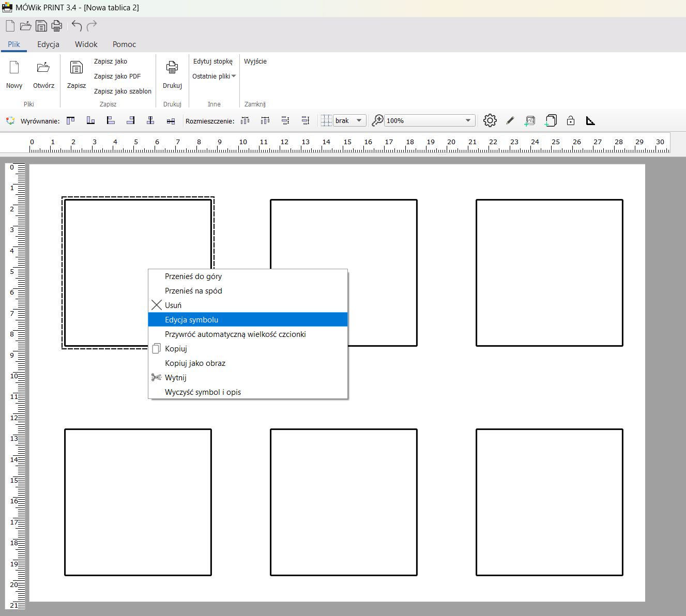
Task: Click Zapisz jako PDF
Action: (117, 76)
